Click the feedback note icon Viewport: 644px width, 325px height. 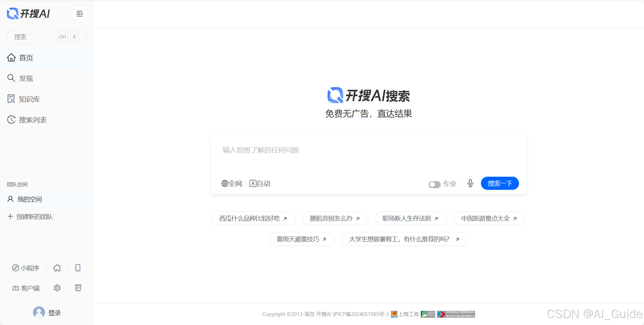click(x=78, y=288)
